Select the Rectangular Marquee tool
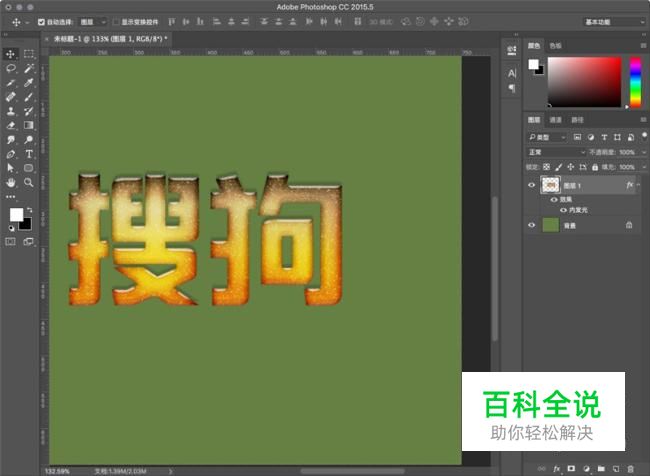This screenshot has height=476, width=650. click(x=29, y=54)
